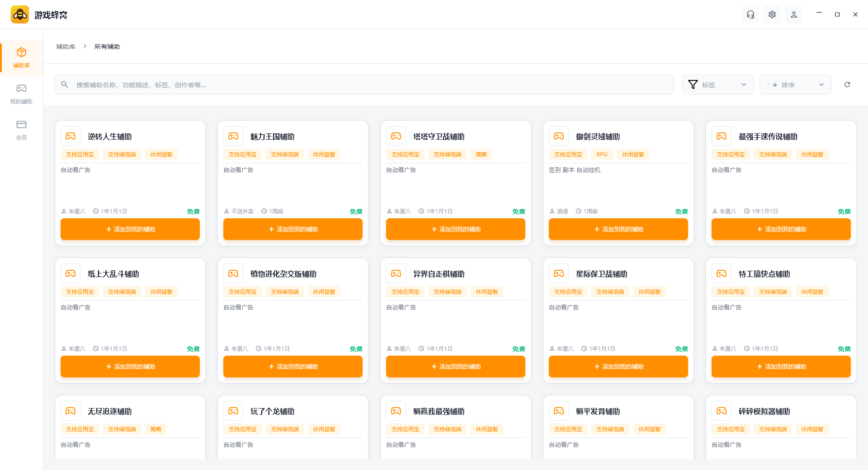
Task: Click the gamepad icon of 玩了个龙辅助
Action: [x=233, y=411]
